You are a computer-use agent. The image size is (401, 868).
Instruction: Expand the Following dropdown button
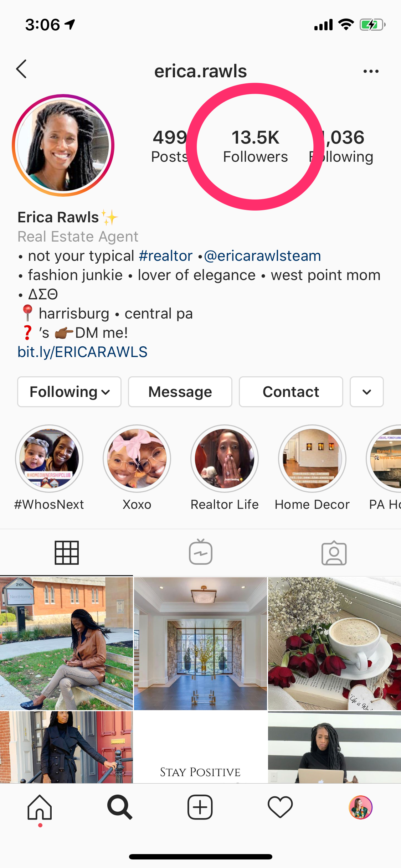point(69,392)
